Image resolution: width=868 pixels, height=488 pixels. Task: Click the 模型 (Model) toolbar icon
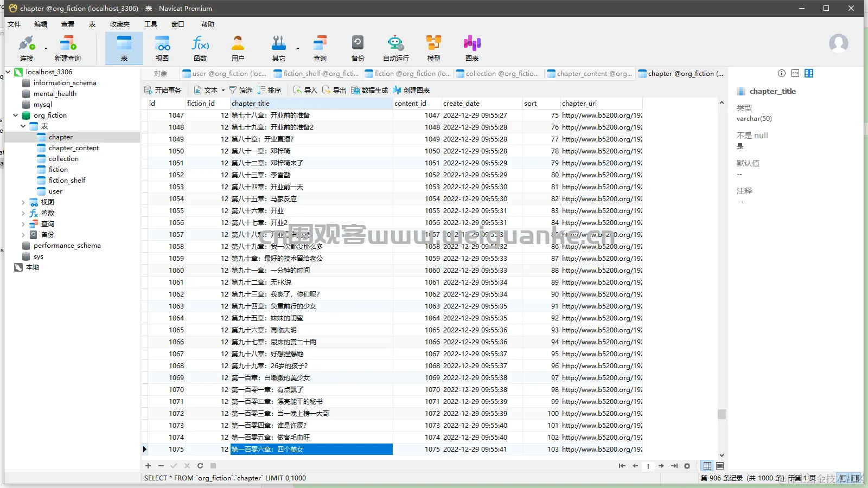pyautogui.click(x=433, y=48)
